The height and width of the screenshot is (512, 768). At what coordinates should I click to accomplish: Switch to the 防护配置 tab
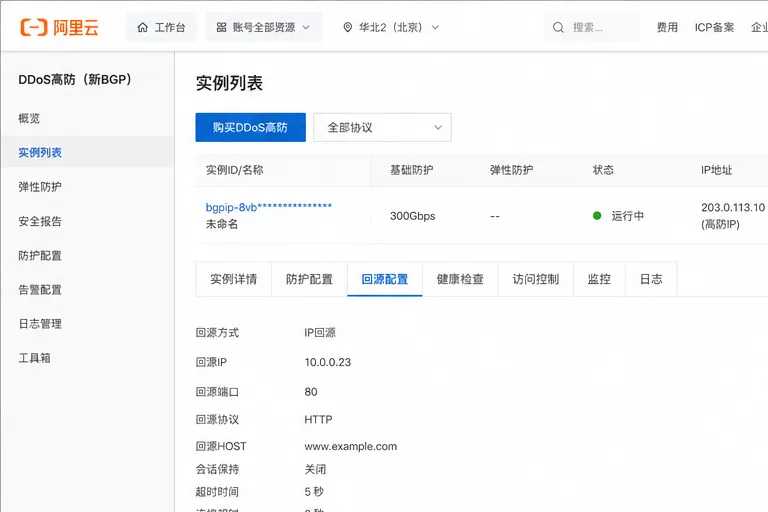pos(309,279)
